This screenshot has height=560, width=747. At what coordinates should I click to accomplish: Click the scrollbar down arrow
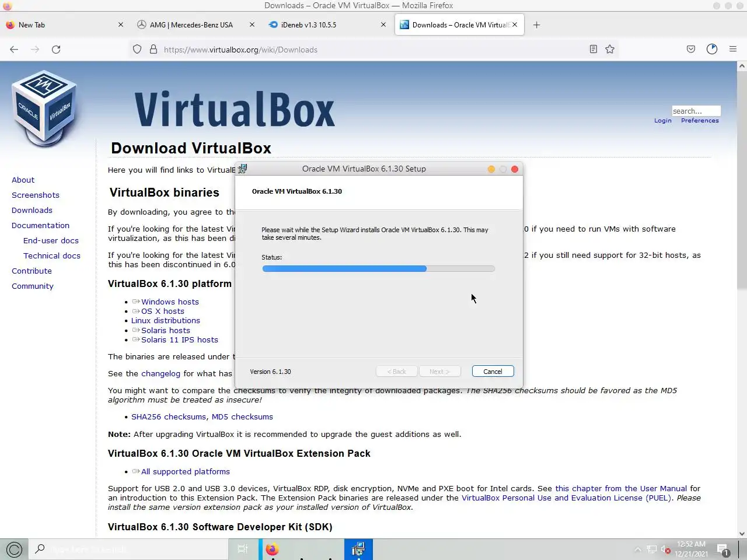coord(742,533)
